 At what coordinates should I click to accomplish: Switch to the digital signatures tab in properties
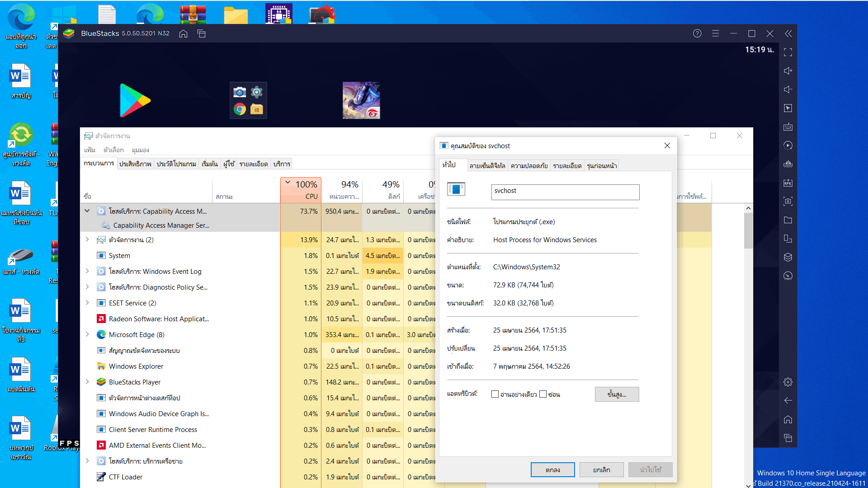click(487, 166)
